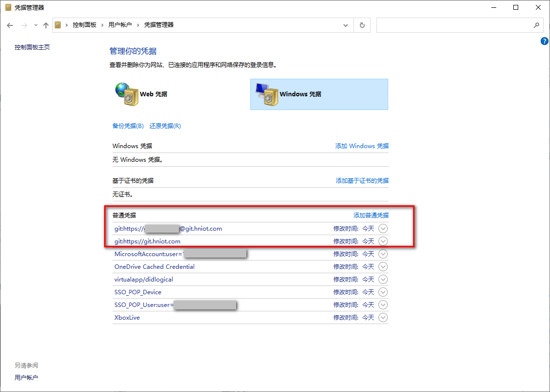Open the address bar dropdown chevron
Image resolution: width=550 pixels, height=392 pixels.
click(346, 25)
